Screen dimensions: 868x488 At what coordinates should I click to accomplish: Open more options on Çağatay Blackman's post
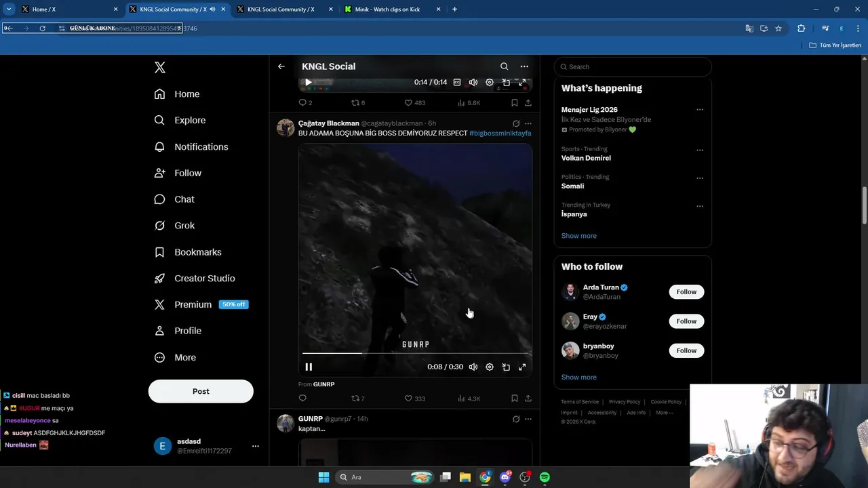click(x=528, y=123)
